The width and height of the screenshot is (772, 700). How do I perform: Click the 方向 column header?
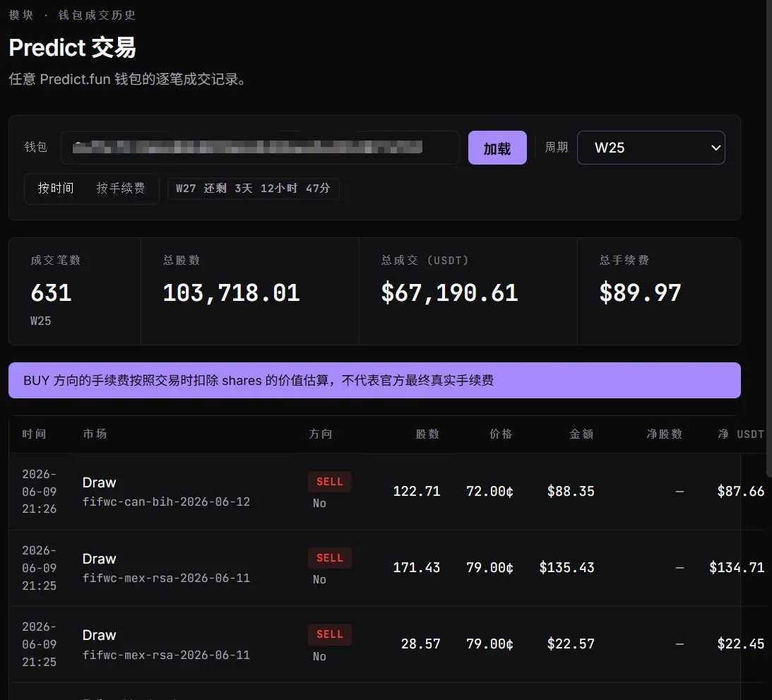[x=321, y=434]
